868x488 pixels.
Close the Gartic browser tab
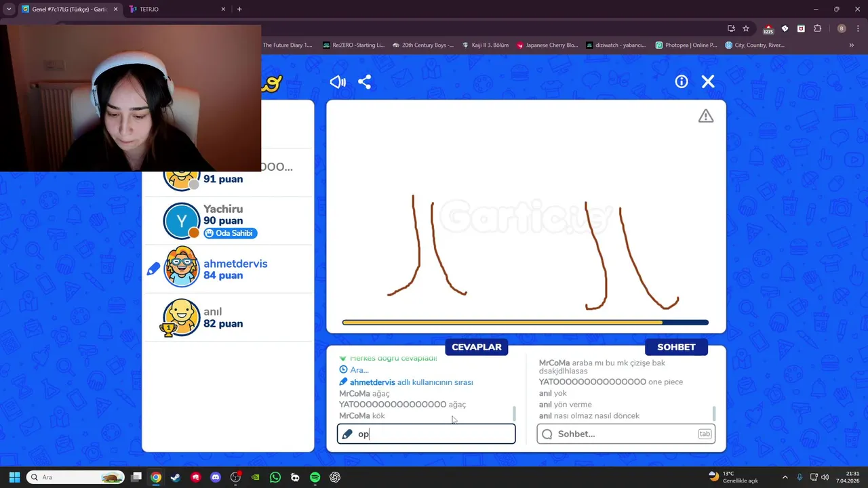tap(115, 9)
